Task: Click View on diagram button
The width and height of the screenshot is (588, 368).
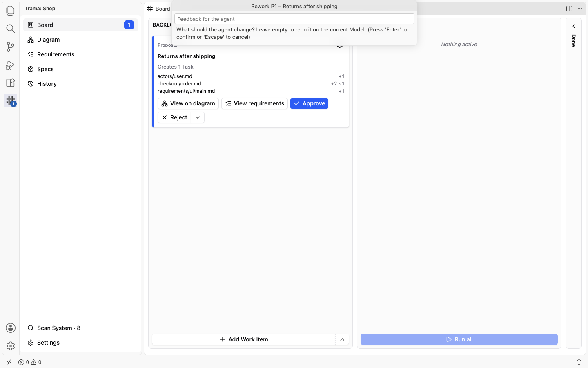Action: (x=188, y=103)
